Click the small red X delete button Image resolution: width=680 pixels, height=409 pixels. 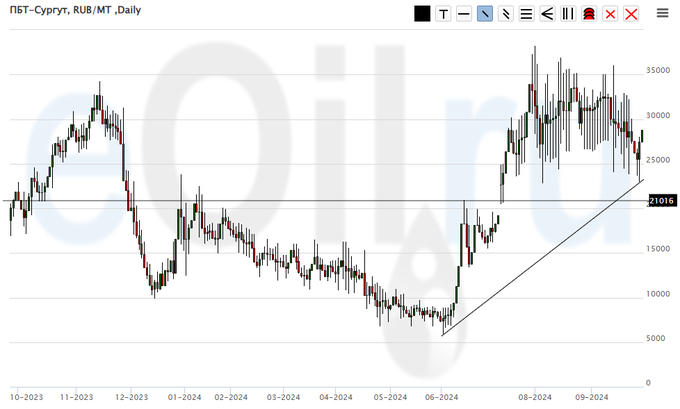pyautogui.click(x=610, y=14)
